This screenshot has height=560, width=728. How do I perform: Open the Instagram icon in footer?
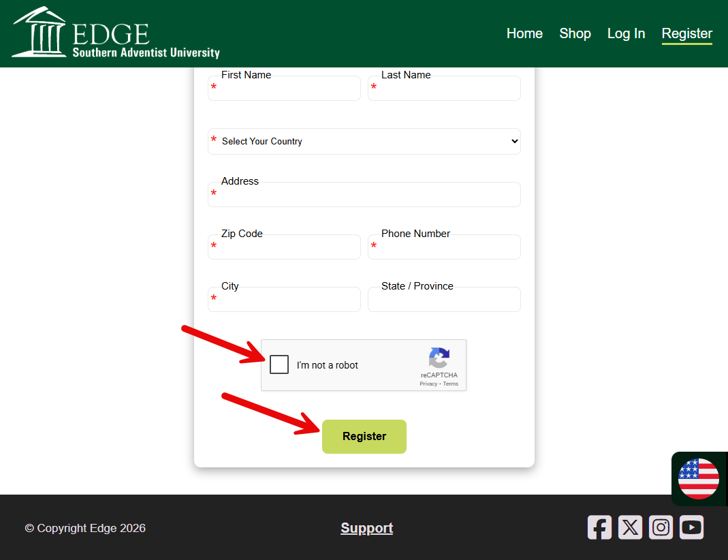click(661, 527)
